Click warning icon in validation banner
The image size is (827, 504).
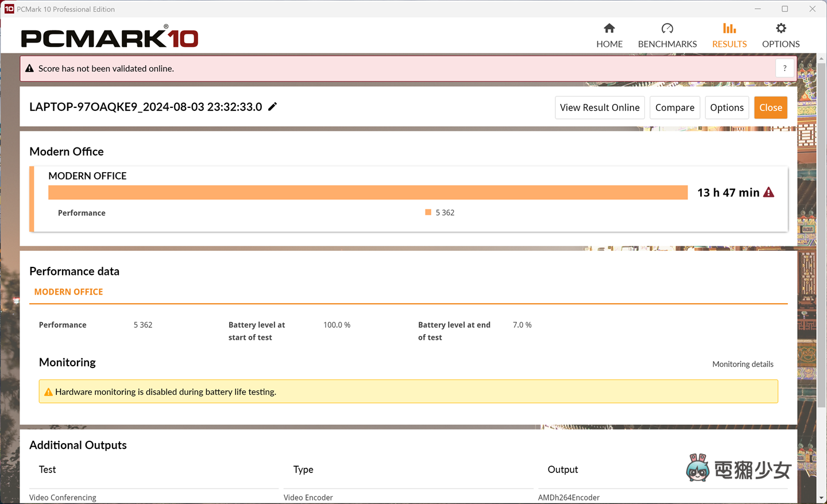(30, 68)
